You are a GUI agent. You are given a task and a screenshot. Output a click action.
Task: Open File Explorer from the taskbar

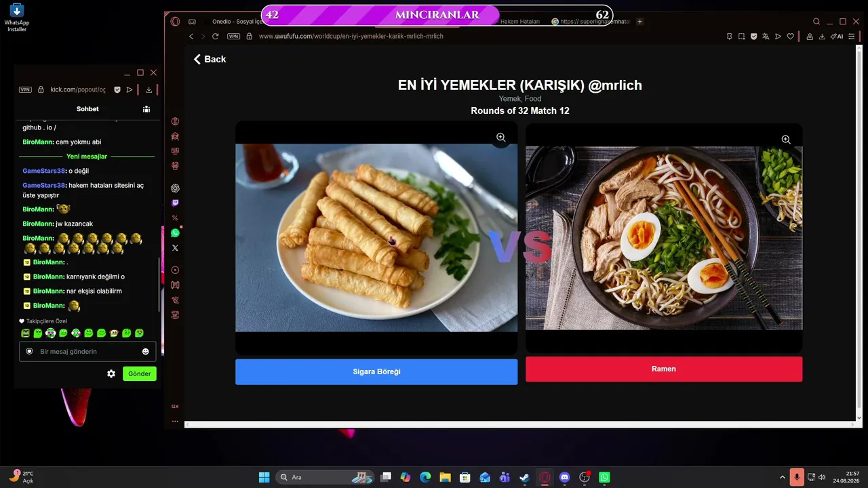tap(445, 477)
